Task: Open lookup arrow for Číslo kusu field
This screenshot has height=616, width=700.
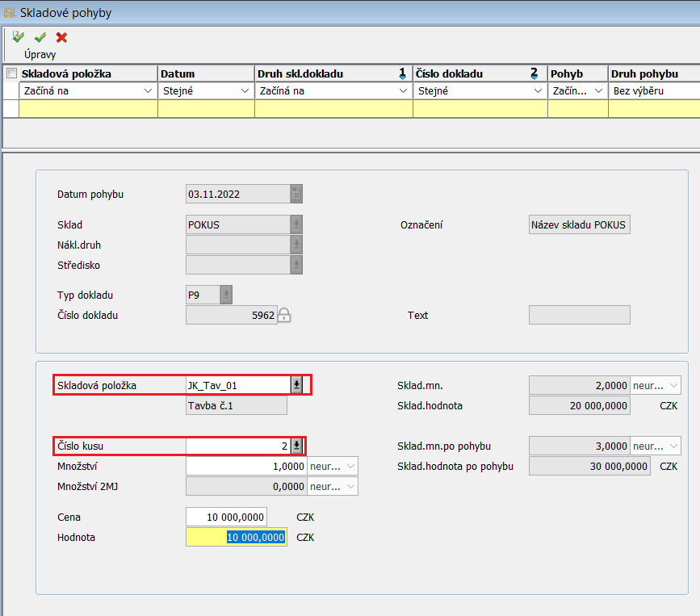Action: 296,446
